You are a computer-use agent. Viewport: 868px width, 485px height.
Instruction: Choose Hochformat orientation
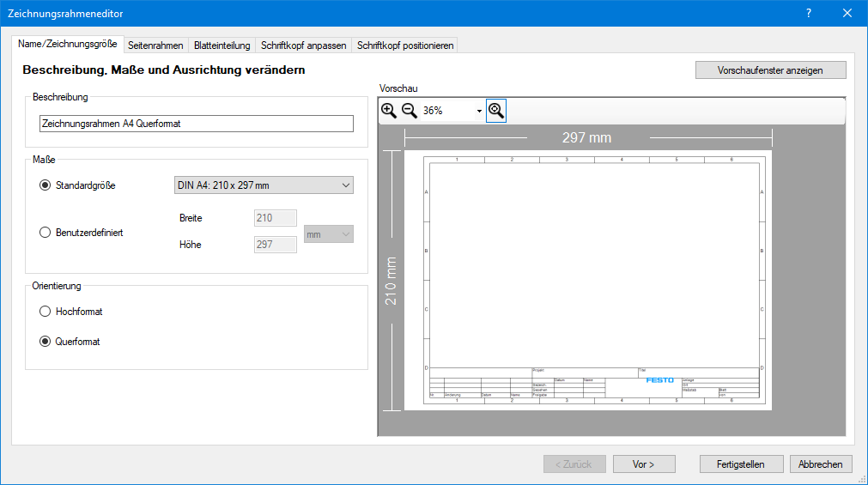click(46, 312)
